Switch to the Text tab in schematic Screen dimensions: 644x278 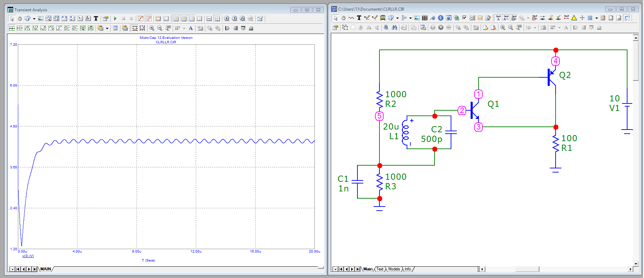click(380, 269)
